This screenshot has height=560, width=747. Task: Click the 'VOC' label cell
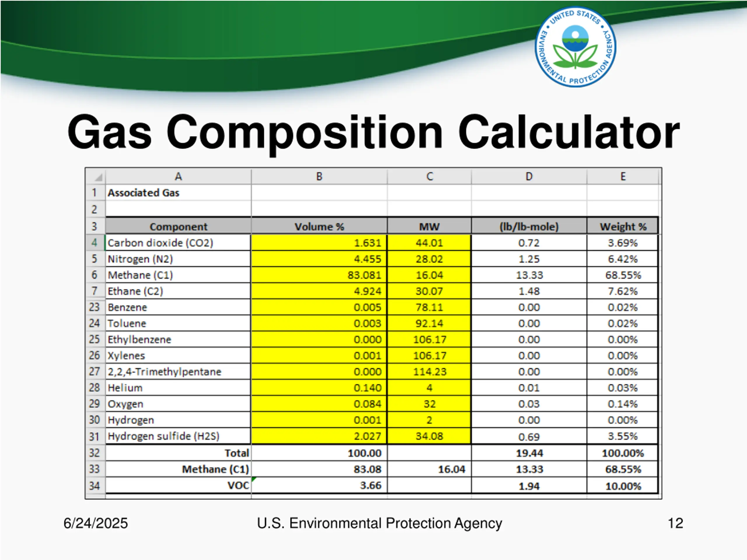(178, 486)
